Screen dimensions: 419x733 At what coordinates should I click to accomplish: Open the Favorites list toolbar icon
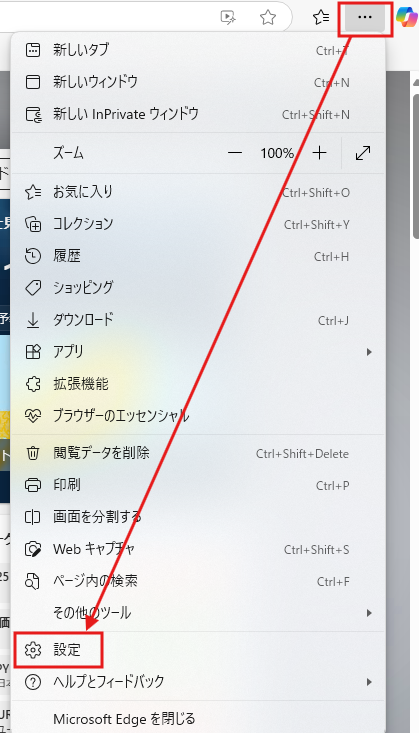coord(321,18)
